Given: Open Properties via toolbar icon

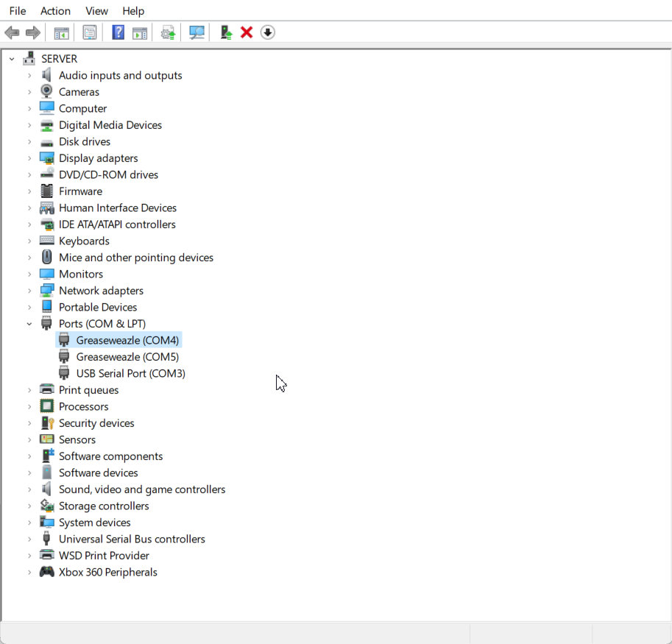Looking at the screenshot, I should [x=90, y=32].
